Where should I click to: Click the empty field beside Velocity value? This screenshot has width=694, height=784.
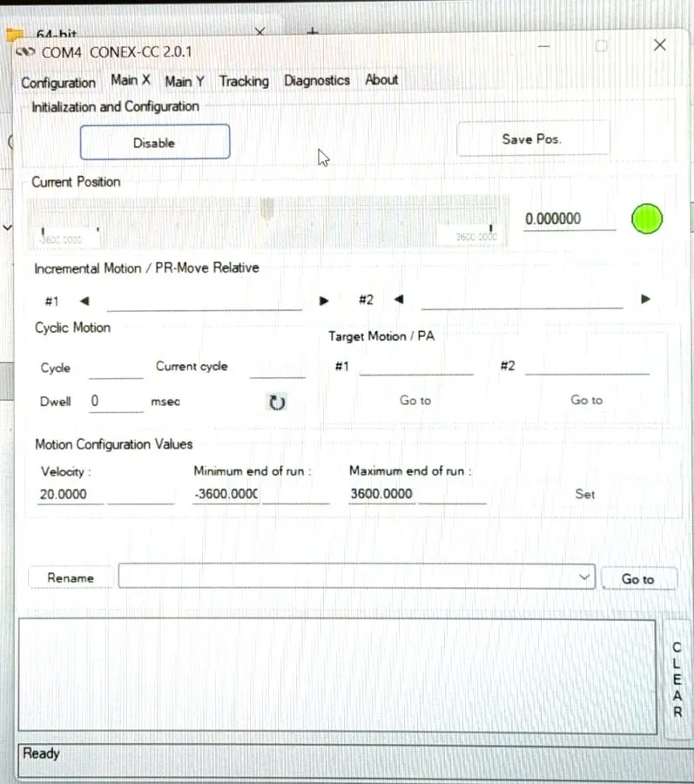click(x=141, y=494)
